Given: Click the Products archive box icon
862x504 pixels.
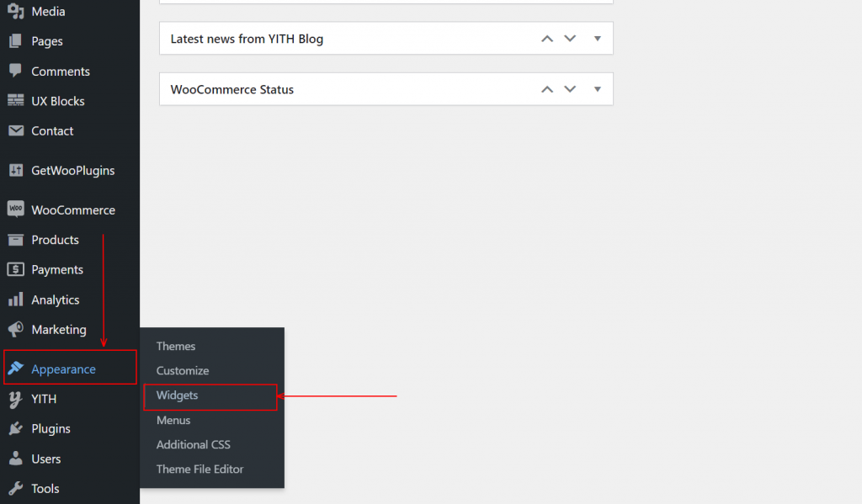Looking at the screenshot, I should 15,240.
